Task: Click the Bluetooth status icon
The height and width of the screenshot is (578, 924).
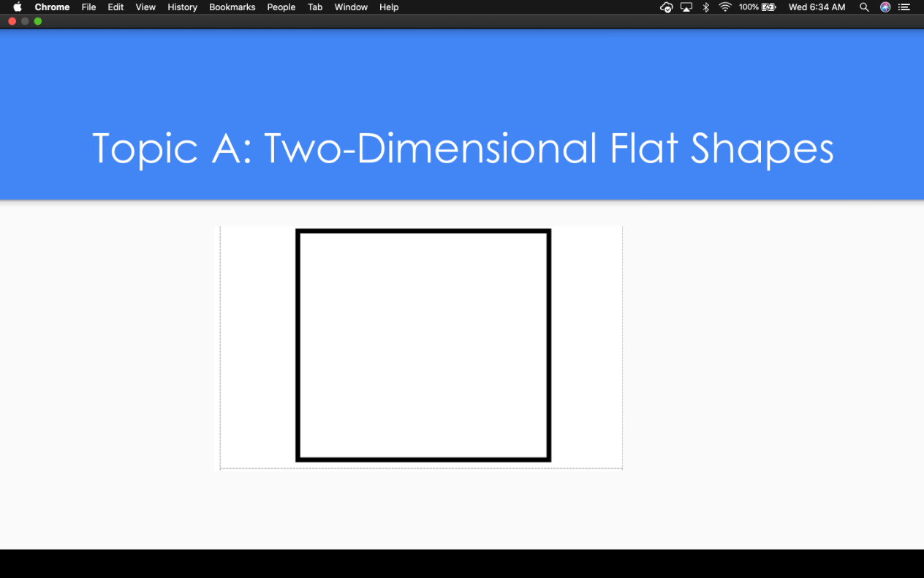Action: (706, 7)
